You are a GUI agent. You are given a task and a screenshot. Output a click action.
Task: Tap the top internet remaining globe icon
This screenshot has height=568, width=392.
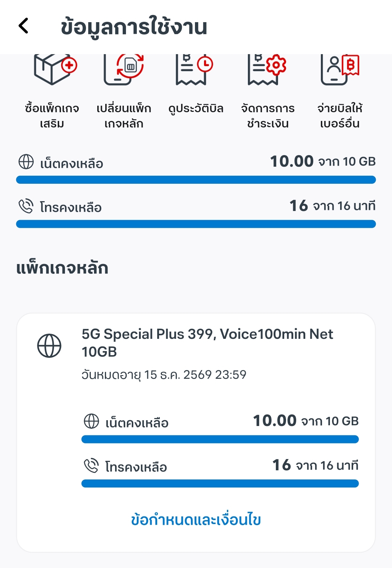click(26, 162)
